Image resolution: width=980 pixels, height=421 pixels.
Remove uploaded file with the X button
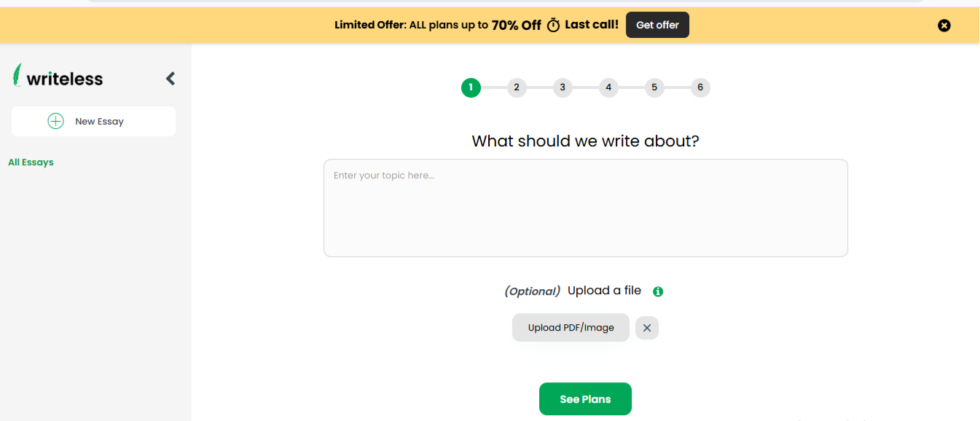[647, 328]
